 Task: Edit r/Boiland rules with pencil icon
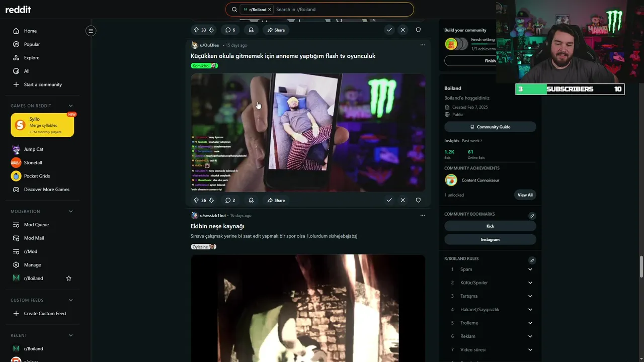[532, 260]
